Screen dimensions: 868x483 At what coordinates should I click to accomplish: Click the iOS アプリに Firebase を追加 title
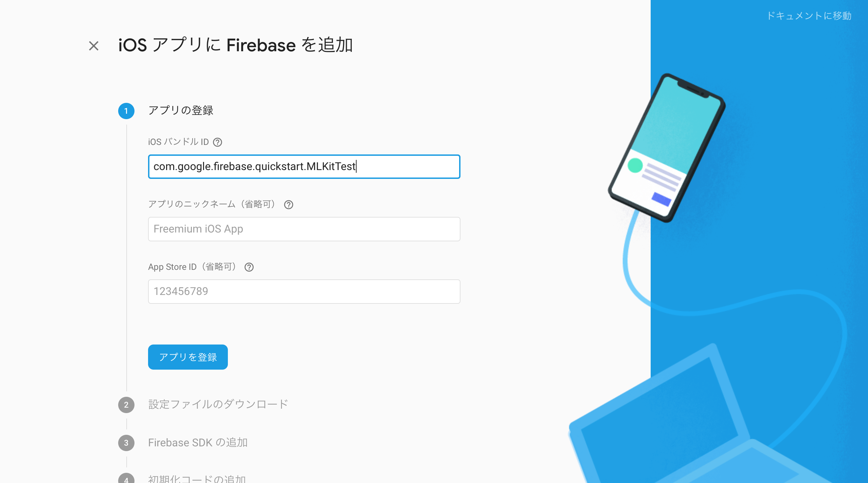[235, 45]
